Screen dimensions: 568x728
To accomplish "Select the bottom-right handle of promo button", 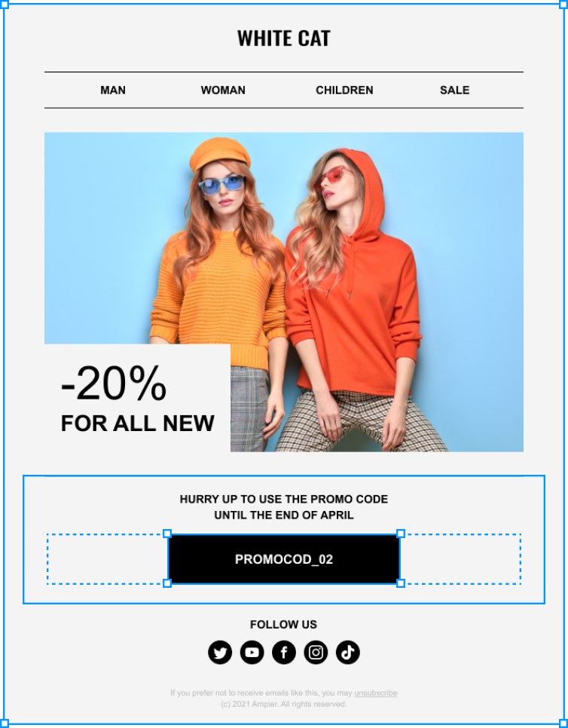I will [401, 583].
